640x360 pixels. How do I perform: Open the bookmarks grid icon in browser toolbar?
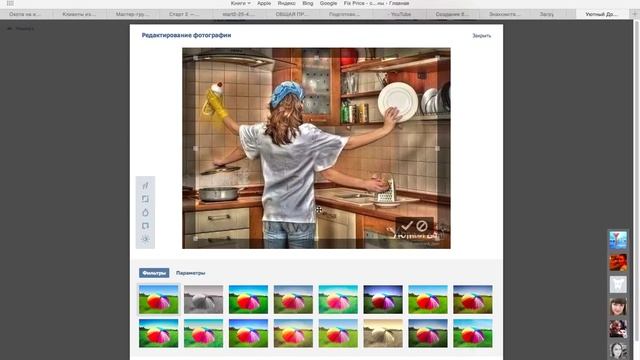click(10, 3)
